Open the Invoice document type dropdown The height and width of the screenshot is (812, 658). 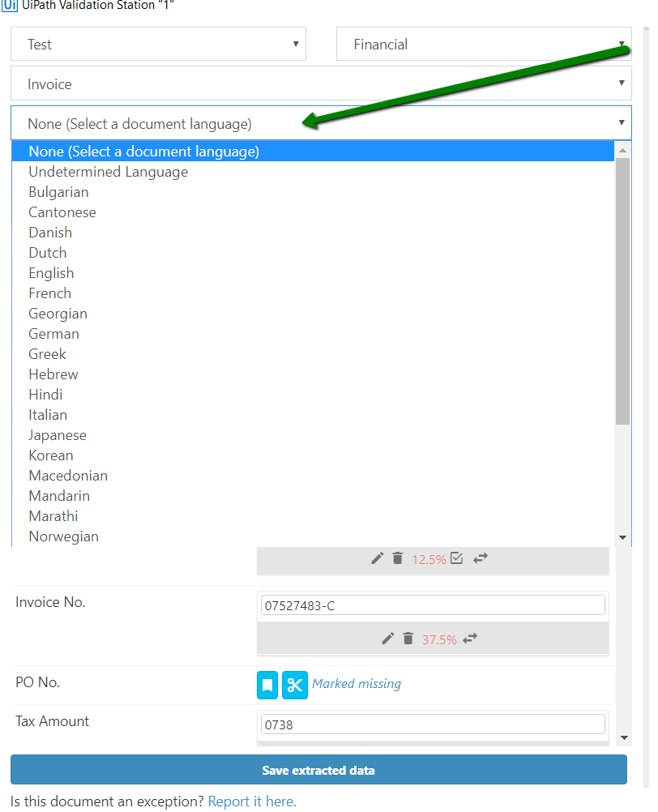coord(321,83)
